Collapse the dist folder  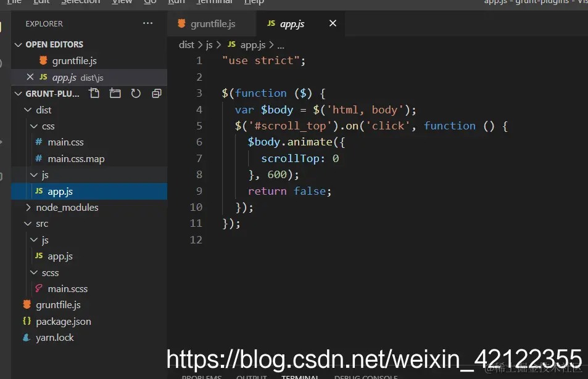point(28,110)
